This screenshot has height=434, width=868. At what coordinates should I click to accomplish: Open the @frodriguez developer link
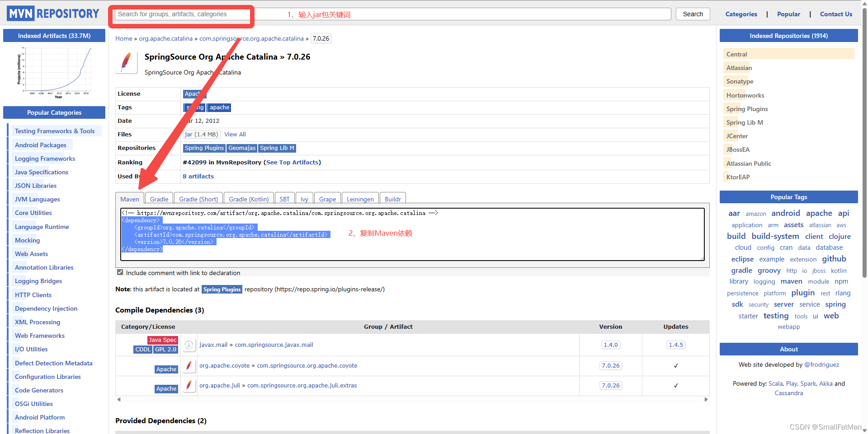coord(821,364)
